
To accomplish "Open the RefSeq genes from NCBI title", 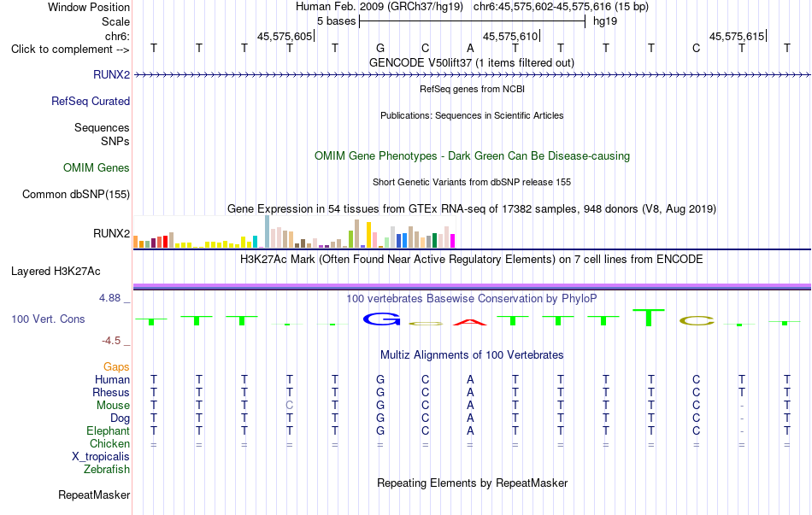I will [472, 89].
